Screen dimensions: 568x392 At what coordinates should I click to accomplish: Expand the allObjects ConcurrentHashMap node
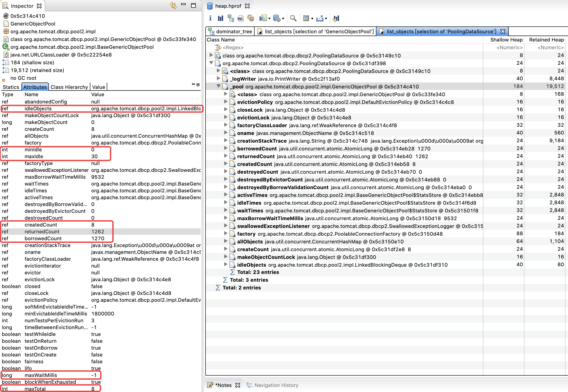click(226, 241)
